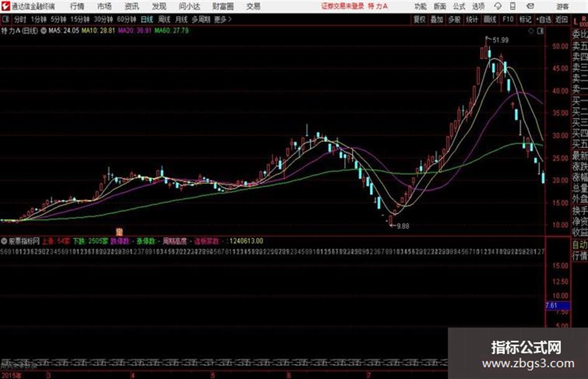Open the 行情 menu
The width and height of the screenshot is (588, 379).
pyautogui.click(x=77, y=6)
